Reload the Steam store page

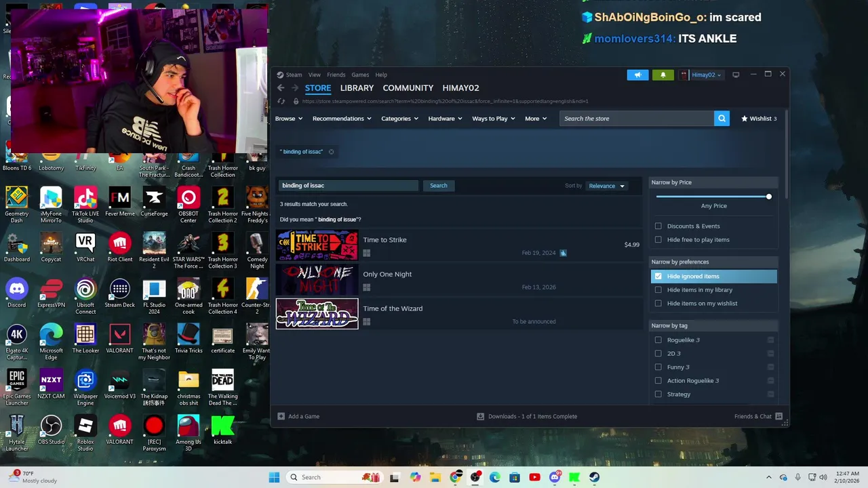(x=281, y=102)
